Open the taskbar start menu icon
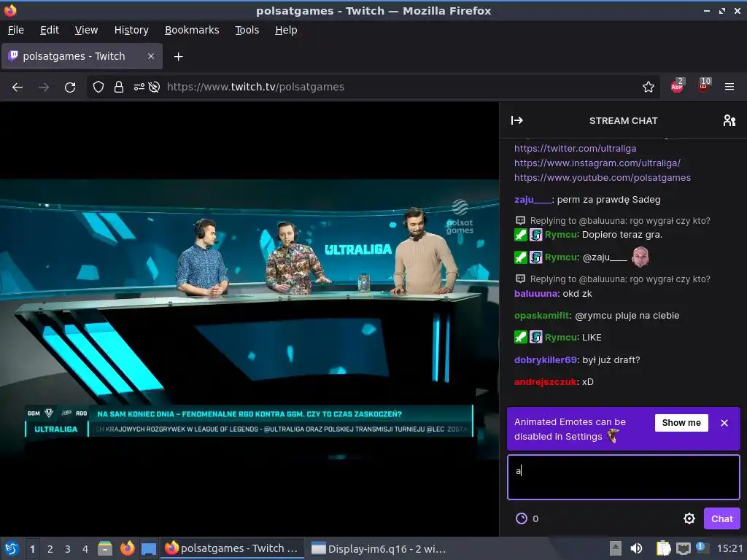 (x=12, y=548)
